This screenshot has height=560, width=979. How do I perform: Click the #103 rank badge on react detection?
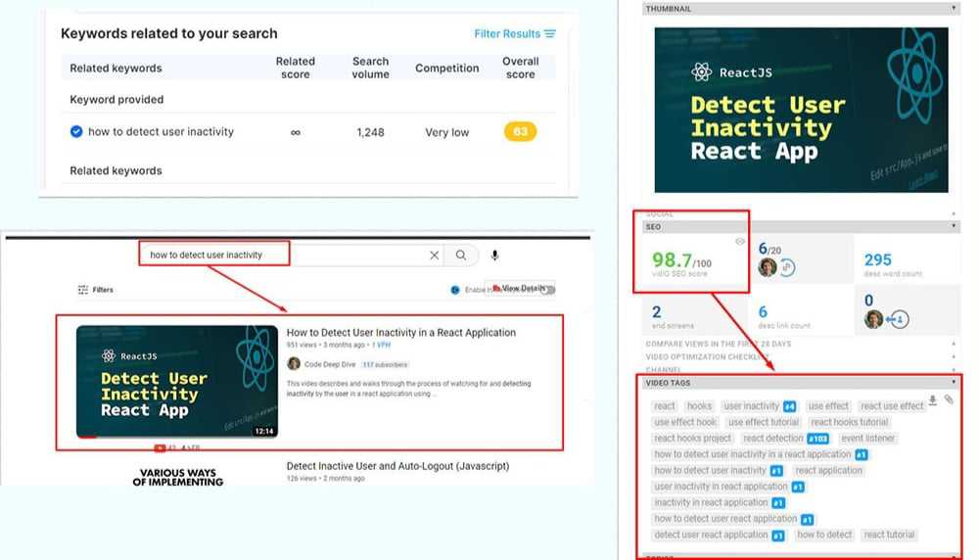[817, 439]
